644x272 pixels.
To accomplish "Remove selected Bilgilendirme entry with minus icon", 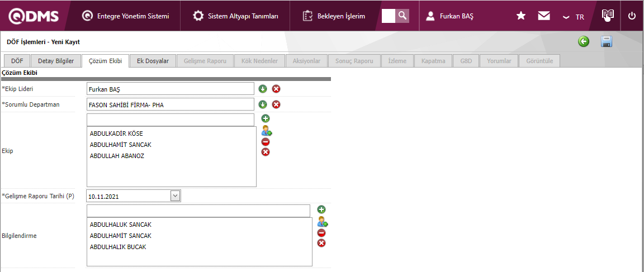I will click(x=321, y=233).
